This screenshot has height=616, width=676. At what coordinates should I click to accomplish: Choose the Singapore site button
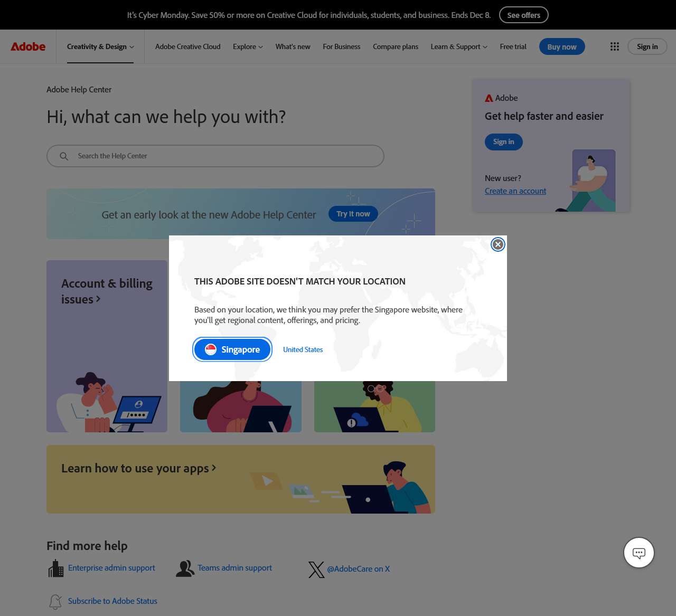click(232, 349)
